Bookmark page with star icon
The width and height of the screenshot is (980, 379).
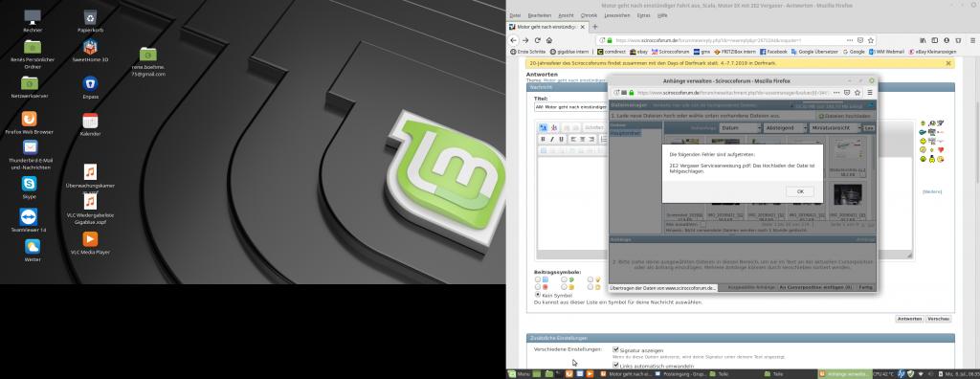click(x=871, y=40)
